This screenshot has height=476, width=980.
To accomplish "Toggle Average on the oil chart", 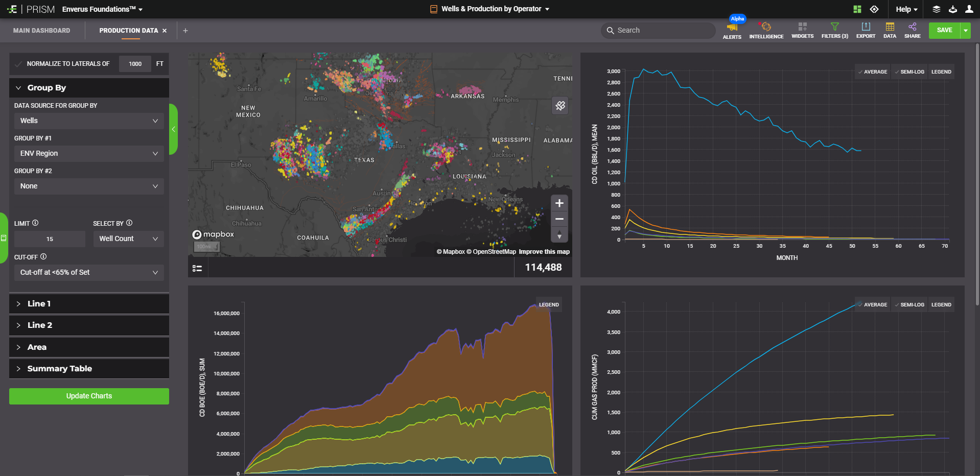I will (872, 72).
